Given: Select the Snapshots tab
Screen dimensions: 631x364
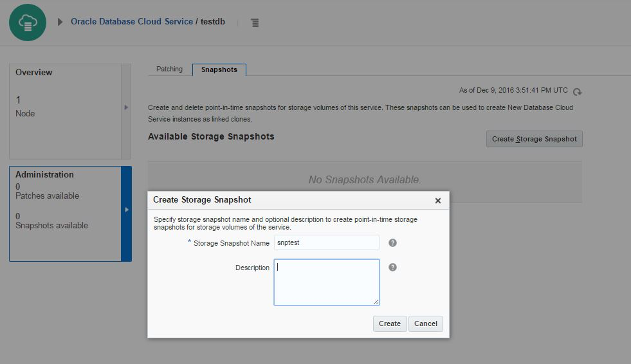Looking at the screenshot, I should click(219, 69).
